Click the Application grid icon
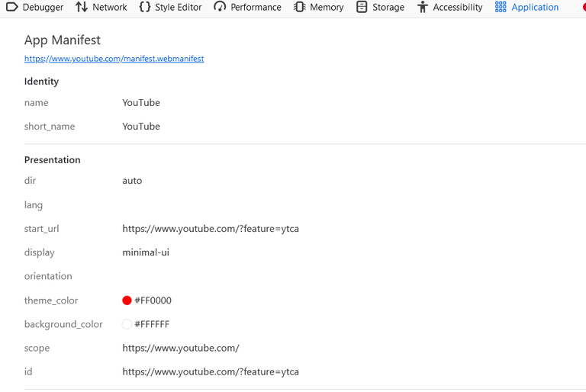 [501, 7]
